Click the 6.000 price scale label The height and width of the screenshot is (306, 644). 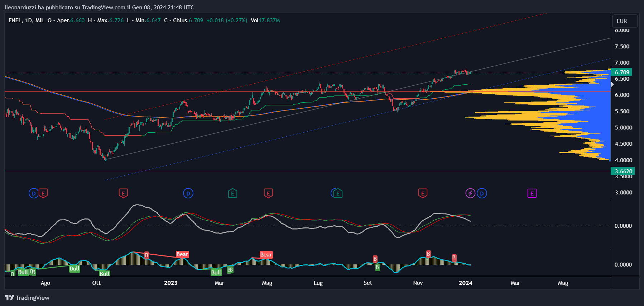(622, 95)
